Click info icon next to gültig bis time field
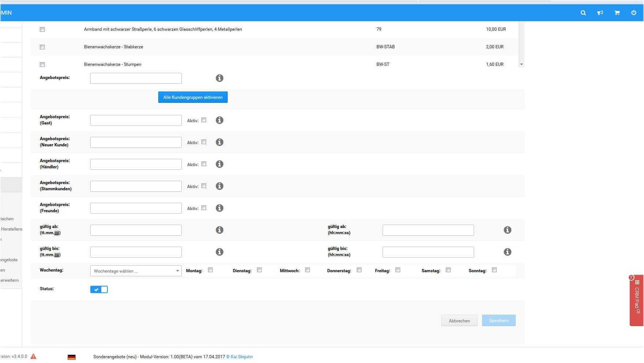This screenshot has width=644, height=363. point(507,252)
